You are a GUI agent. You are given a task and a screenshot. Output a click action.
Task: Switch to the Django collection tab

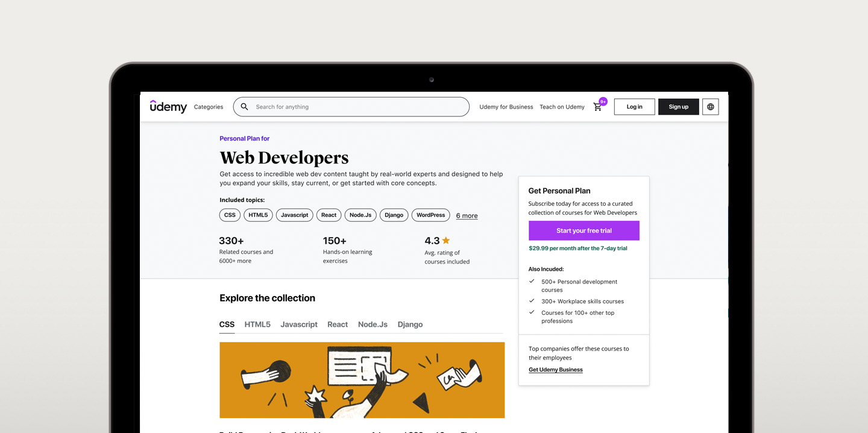[x=410, y=324]
